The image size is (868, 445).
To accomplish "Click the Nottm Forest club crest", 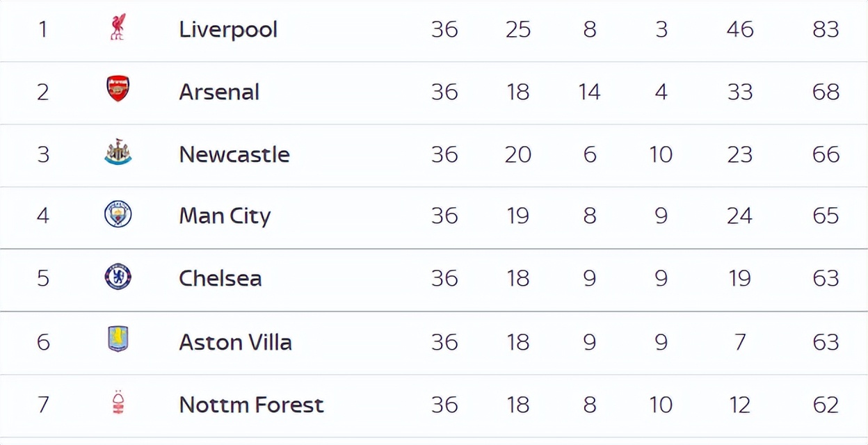I will [x=118, y=403].
